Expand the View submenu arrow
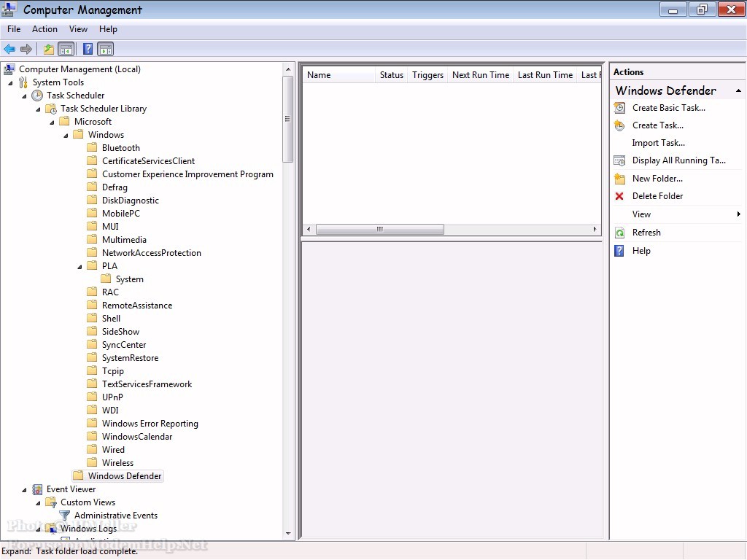Image resolution: width=747 pixels, height=560 pixels. [x=738, y=214]
